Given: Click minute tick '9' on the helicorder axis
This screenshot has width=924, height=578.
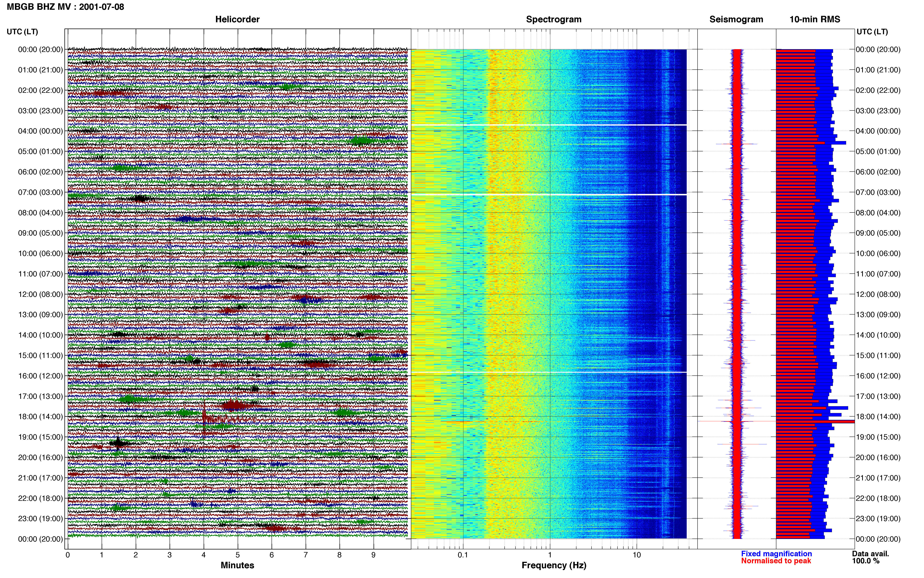Looking at the screenshot, I should click(374, 555).
